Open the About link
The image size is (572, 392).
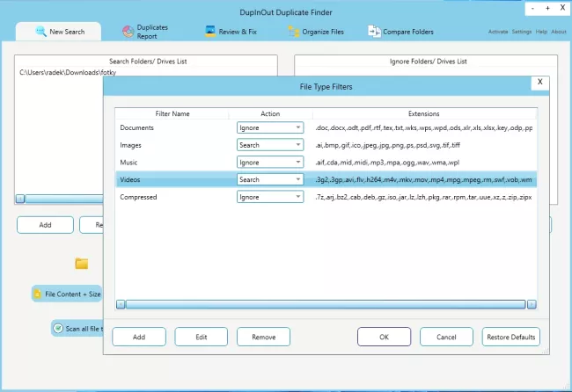tap(559, 32)
